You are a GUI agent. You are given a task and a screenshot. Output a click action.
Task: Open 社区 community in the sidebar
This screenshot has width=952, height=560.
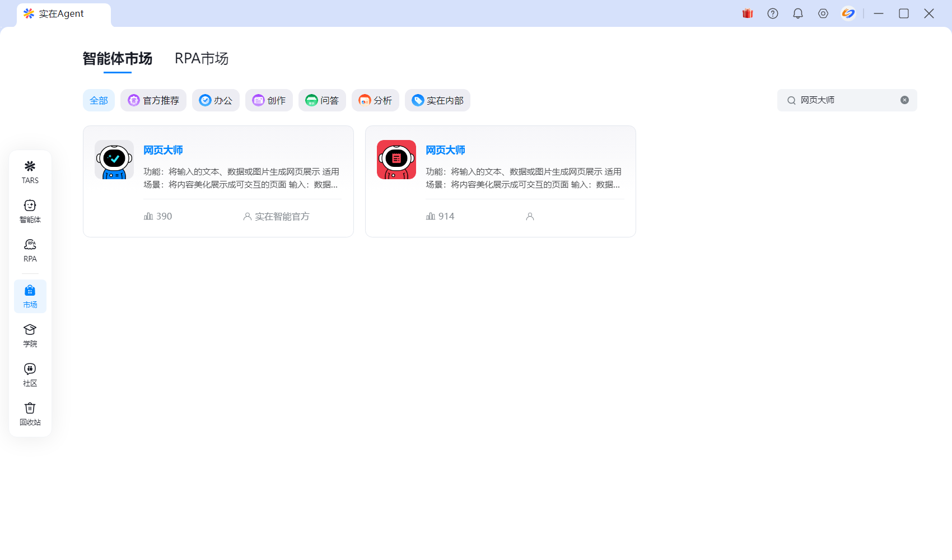(x=30, y=374)
